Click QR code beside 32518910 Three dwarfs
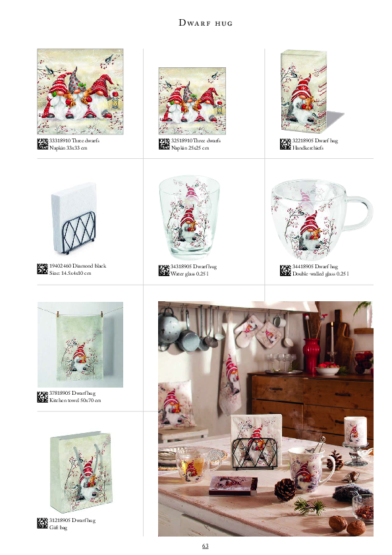This screenshot has height=555, width=392. tap(164, 144)
